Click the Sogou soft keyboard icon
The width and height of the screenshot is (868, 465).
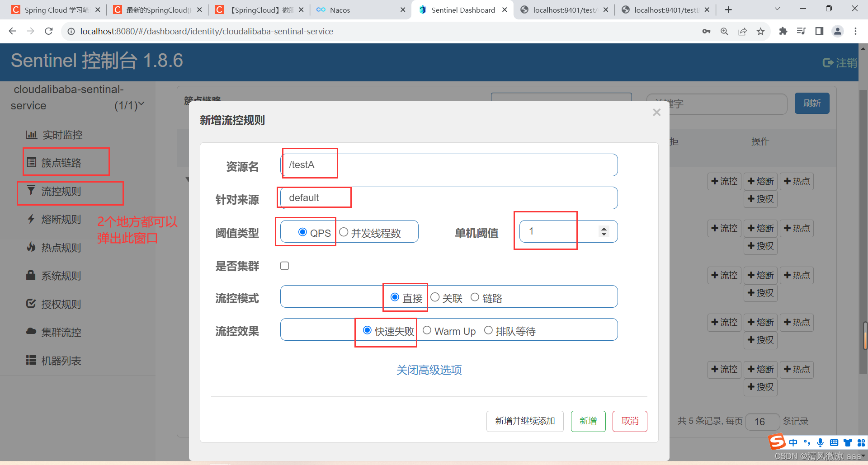(834, 443)
